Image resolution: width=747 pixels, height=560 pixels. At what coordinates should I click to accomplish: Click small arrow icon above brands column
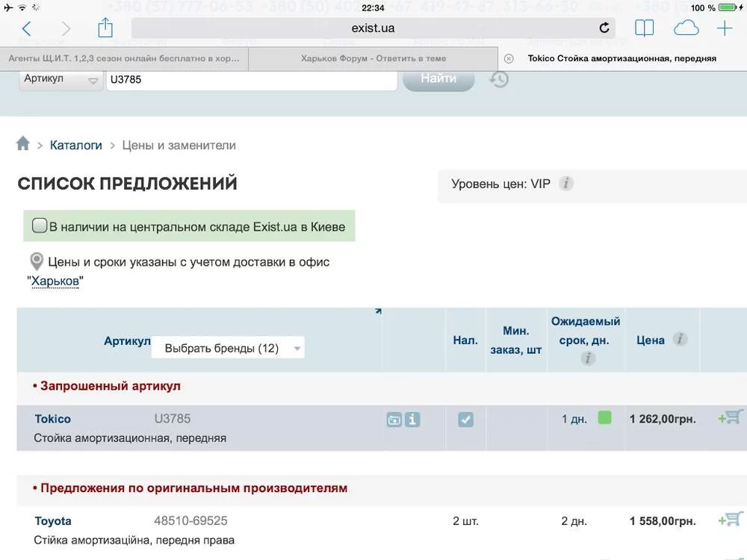pyautogui.click(x=378, y=311)
